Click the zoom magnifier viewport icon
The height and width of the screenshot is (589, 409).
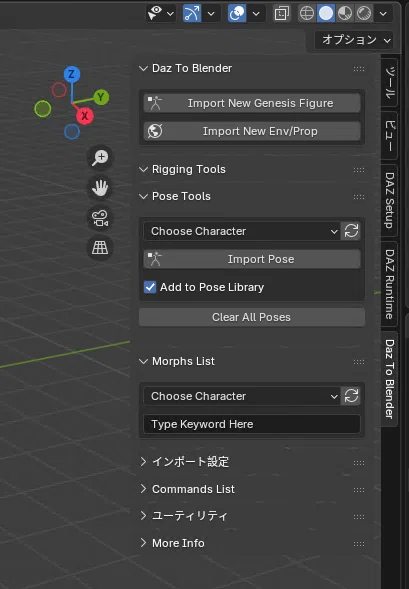click(x=100, y=157)
